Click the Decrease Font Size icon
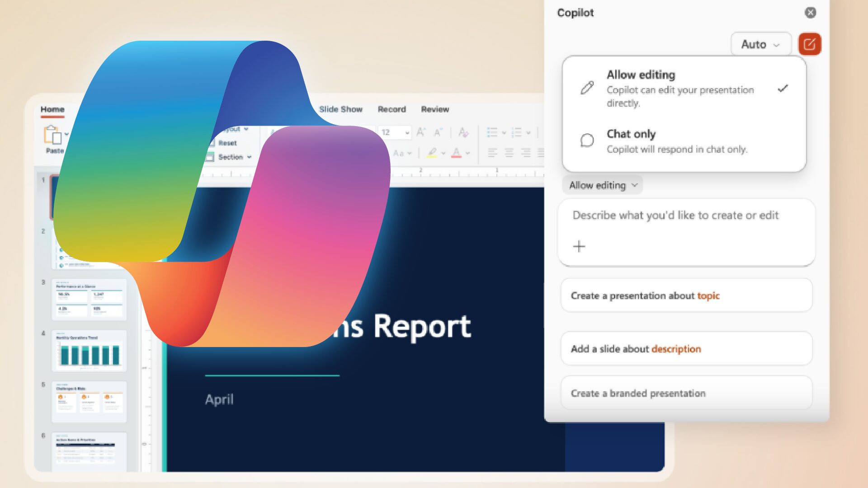Image resolution: width=868 pixels, height=488 pixels. (x=438, y=132)
